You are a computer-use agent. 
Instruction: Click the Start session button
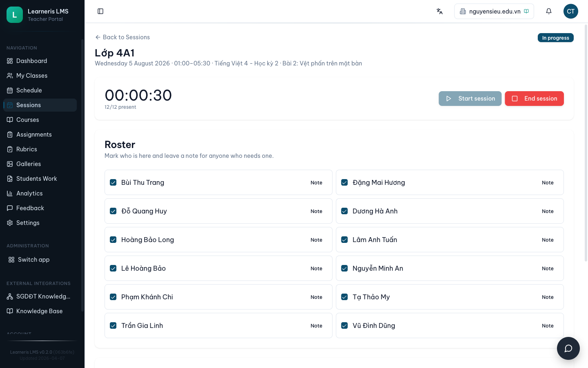point(470,99)
